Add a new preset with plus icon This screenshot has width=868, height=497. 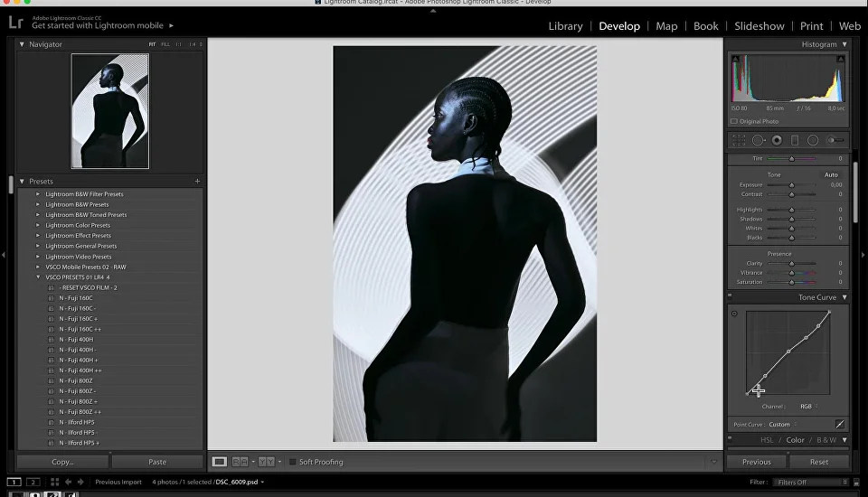coord(197,182)
